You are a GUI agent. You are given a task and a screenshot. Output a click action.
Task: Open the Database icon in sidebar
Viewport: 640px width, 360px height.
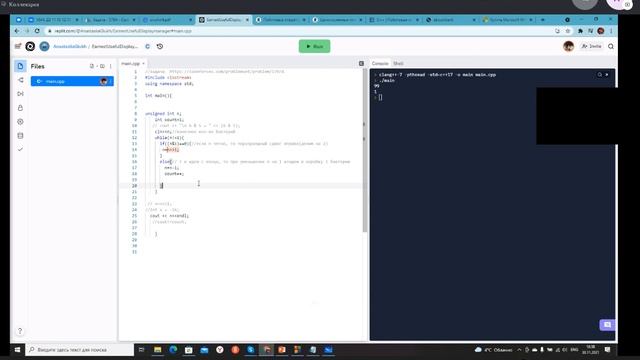(20, 136)
